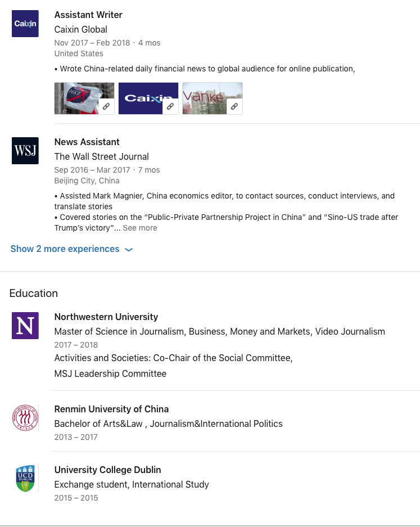Click the Renmin University of China crest
The width and height of the screenshot is (420, 527).
pyautogui.click(x=25, y=418)
